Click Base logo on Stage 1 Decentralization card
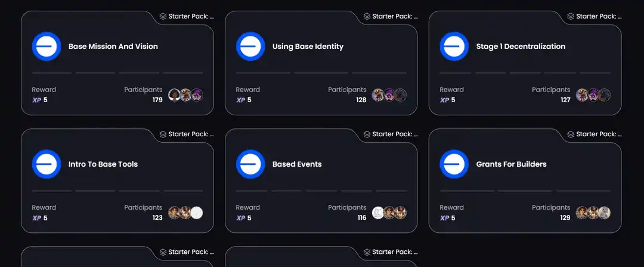 (x=454, y=47)
